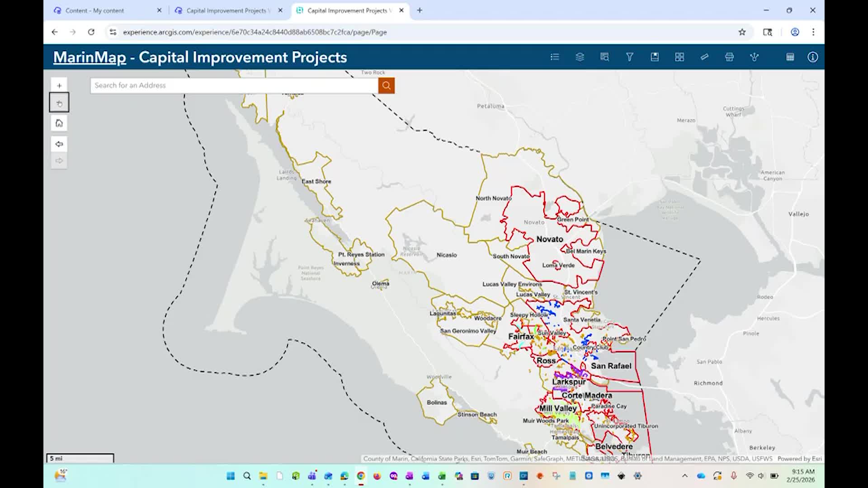Open the Share tool
Screen dimensions: 868x488
(x=754, y=56)
